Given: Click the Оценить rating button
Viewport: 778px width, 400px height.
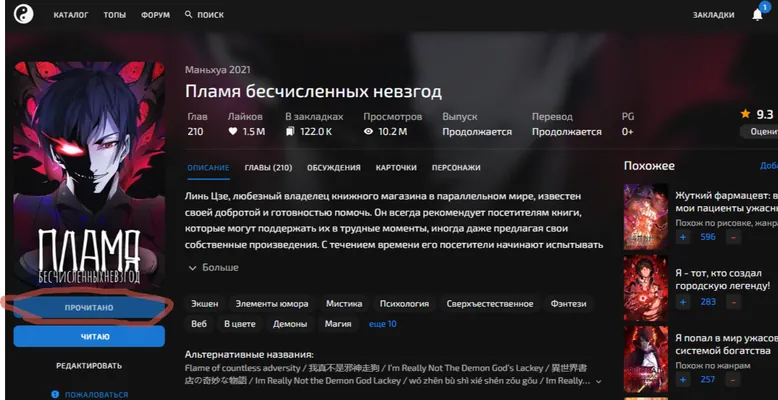Looking at the screenshot, I should pos(759,132).
